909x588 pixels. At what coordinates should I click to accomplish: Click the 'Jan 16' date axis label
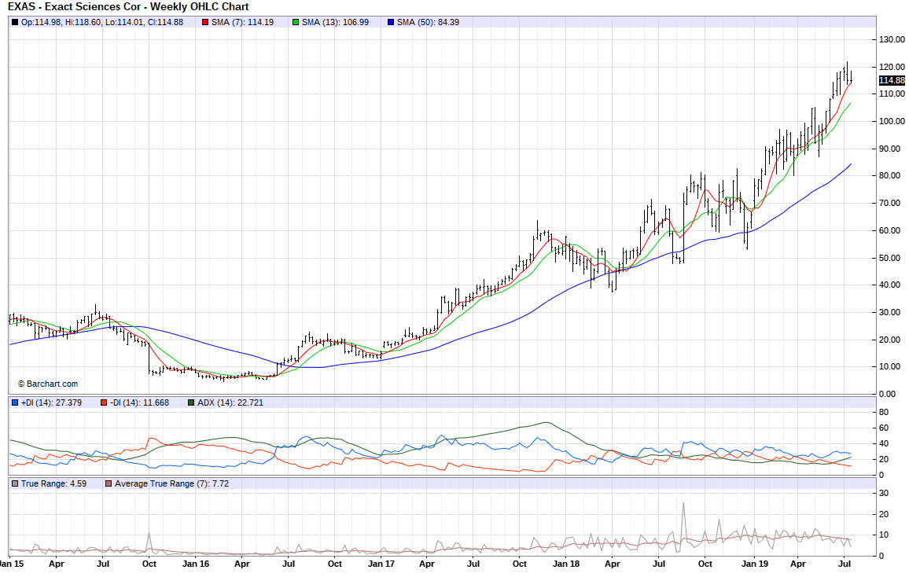coord(196,564)
